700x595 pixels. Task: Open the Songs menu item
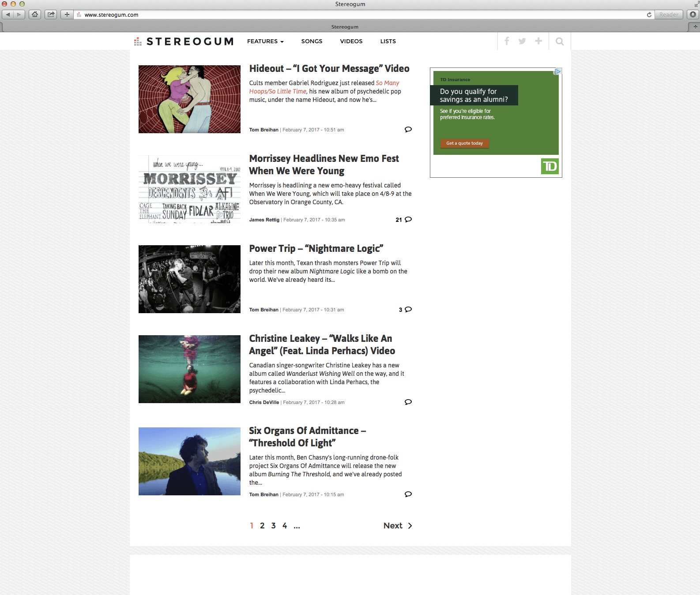click(x=312, y=41)
